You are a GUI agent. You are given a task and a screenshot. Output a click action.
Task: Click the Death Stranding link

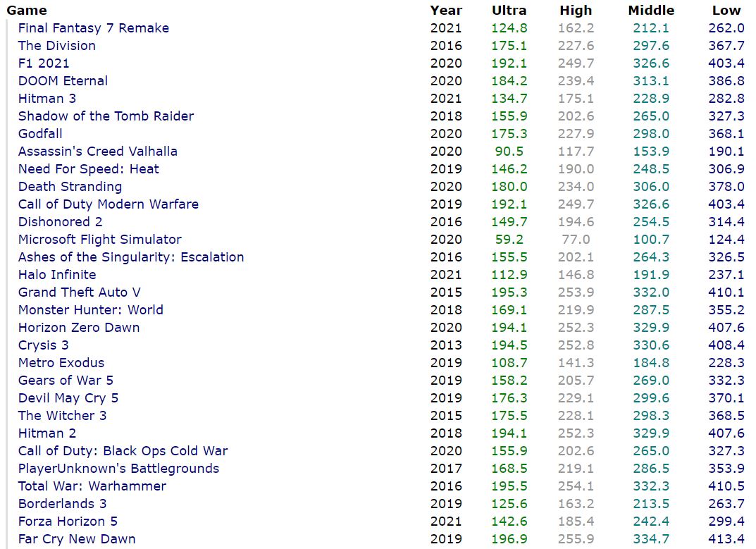click(70, 187)
